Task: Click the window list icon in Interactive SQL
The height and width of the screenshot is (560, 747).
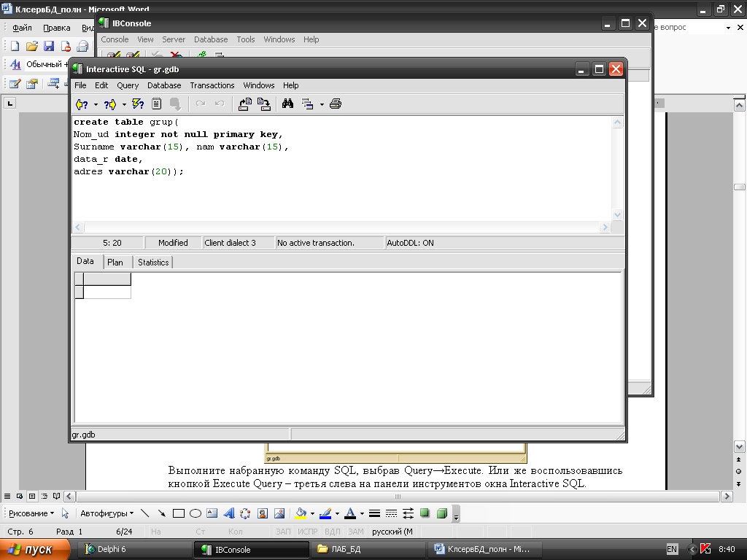Action: [x=308, y=104]
